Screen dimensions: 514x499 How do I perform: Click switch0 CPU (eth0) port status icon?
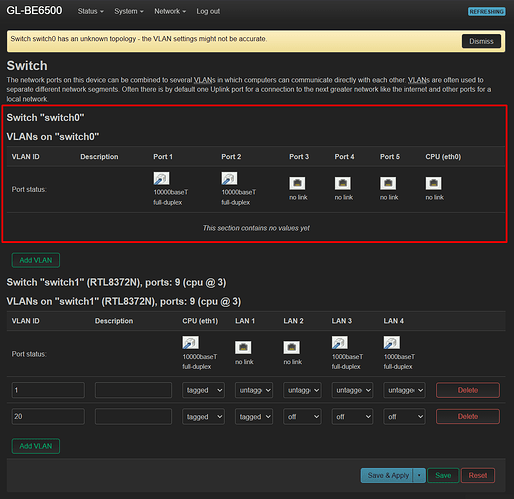tap(433, 183)
